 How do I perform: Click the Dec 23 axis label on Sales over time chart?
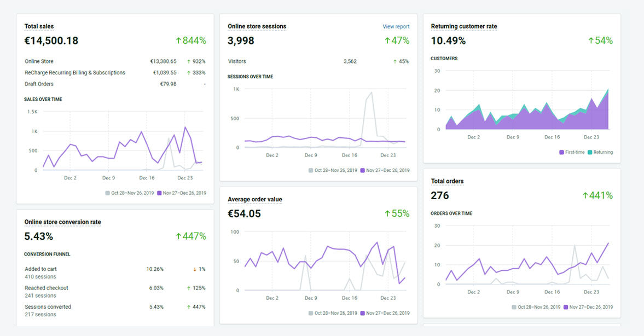185,178
